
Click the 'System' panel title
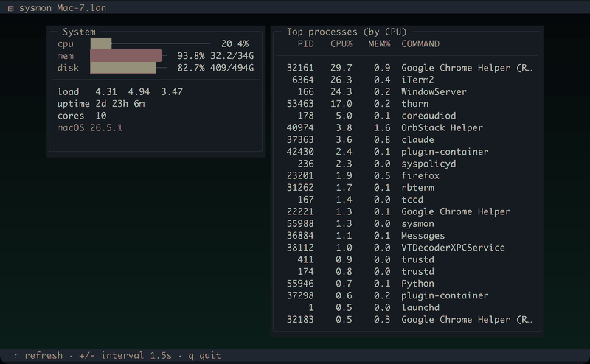pos(79,32)
